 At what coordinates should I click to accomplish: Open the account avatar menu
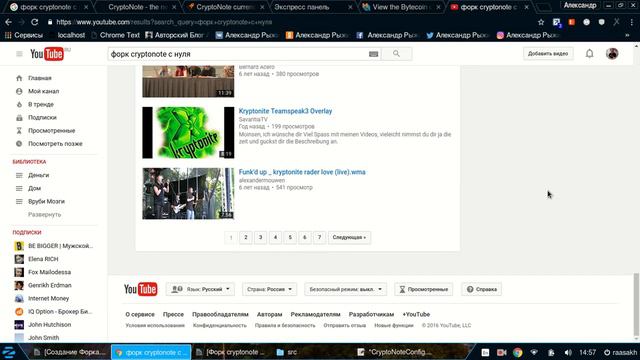612,53
